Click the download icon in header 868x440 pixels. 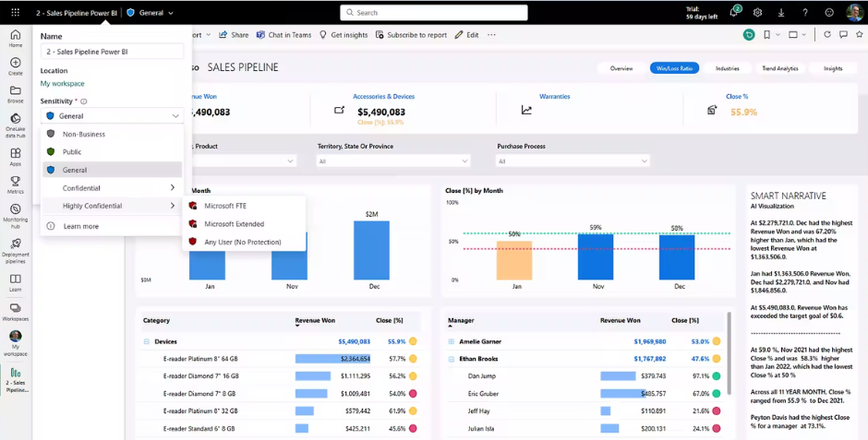click(x=781, y=12)
